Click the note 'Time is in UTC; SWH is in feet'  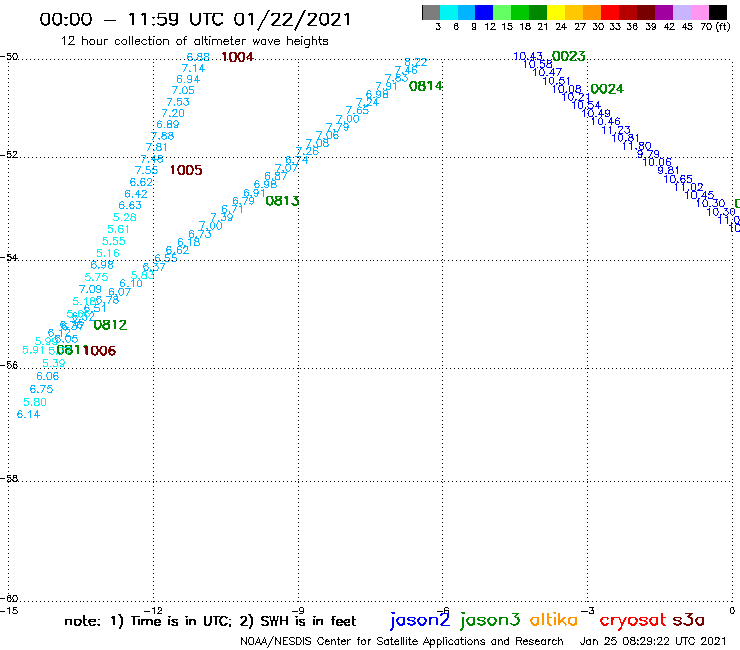click(210, 621)
